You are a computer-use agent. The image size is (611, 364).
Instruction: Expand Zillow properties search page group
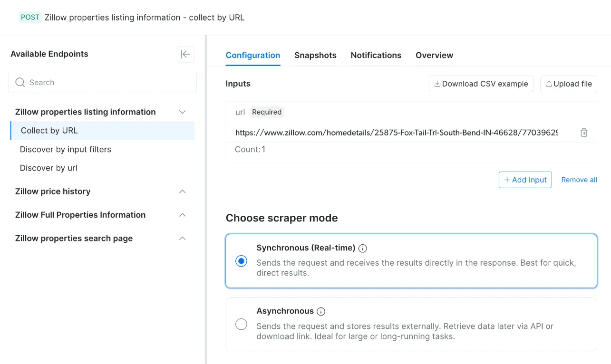182,239
